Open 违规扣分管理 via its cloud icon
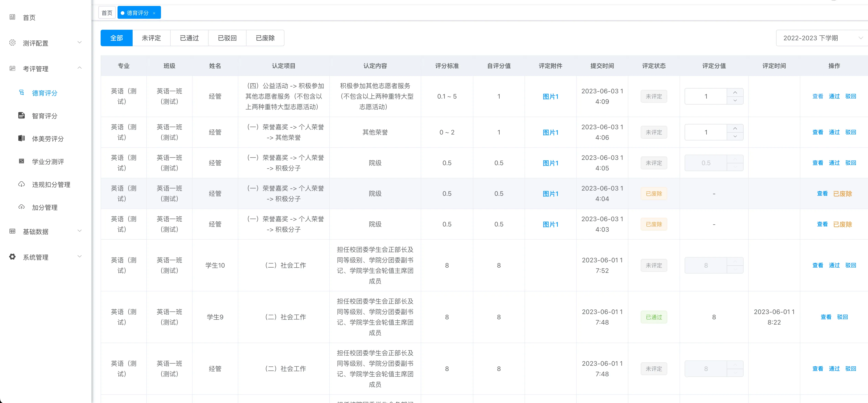The width and height of the screenshot is (868, 403). pos(21,184)
